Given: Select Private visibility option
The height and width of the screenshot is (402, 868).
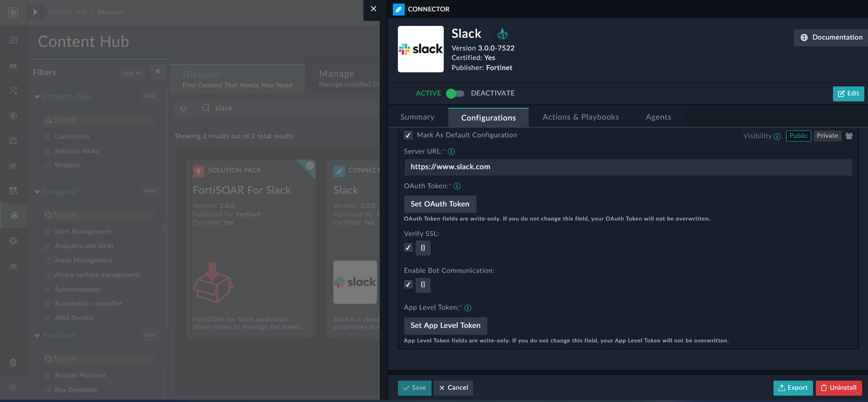Looking at the screenshot, I should pos(827,136).
